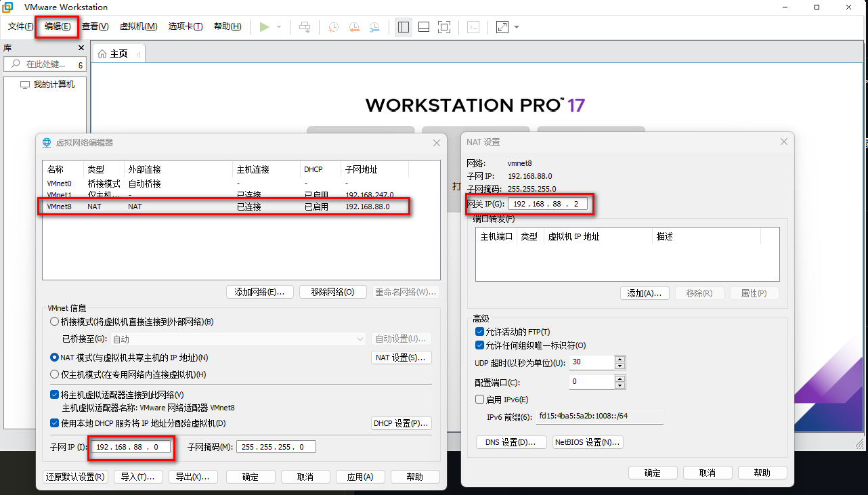Viewport: 868px width, 495px height.
Task: Click 确定 in NAT settings dialog
Action: pyautogui.click(x=653, y=473)
